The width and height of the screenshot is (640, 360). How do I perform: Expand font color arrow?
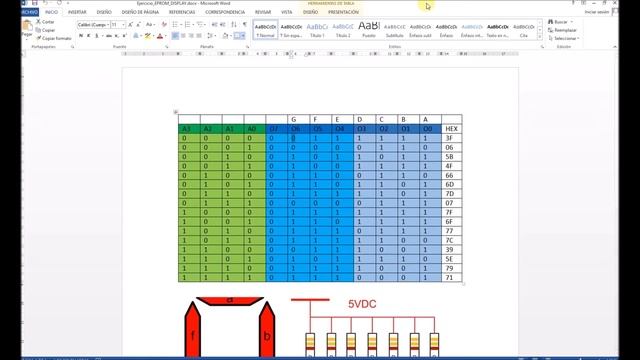[x=166, y=36]
